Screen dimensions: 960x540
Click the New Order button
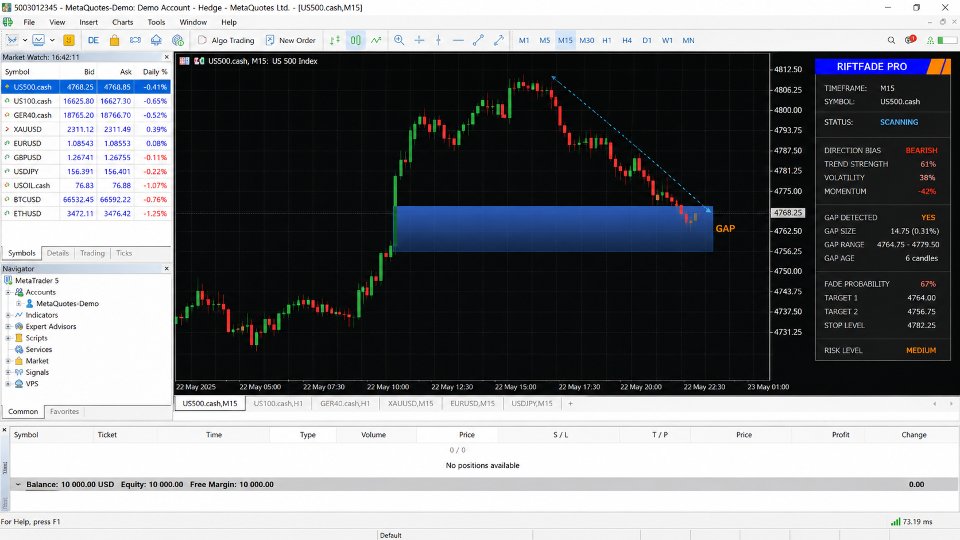coord(291,40)
